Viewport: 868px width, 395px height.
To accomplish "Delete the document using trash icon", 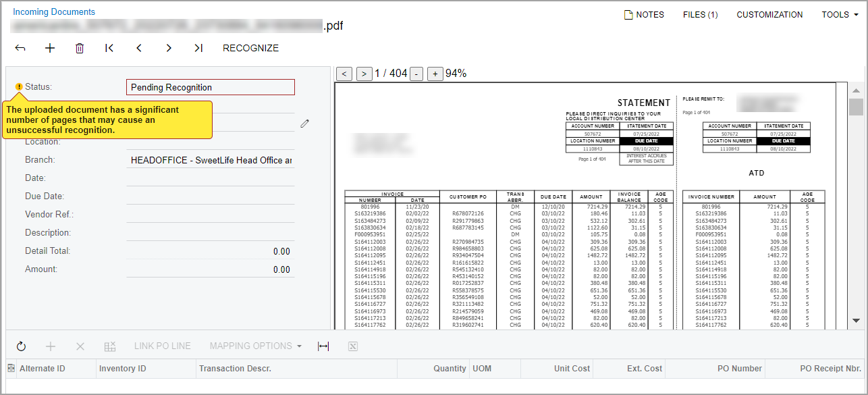I will tap(80, 48).
